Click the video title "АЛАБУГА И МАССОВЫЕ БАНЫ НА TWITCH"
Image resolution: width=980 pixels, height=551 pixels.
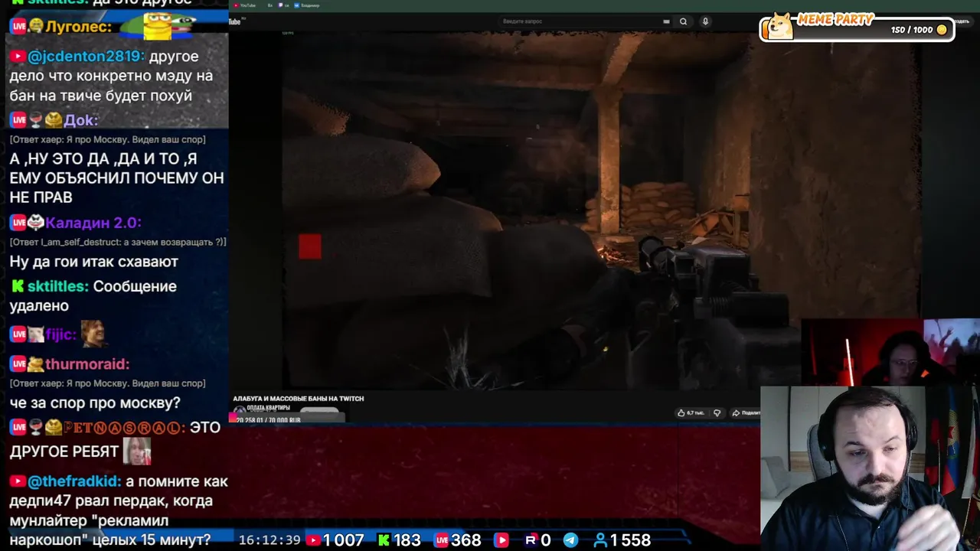tap(299, 398)
